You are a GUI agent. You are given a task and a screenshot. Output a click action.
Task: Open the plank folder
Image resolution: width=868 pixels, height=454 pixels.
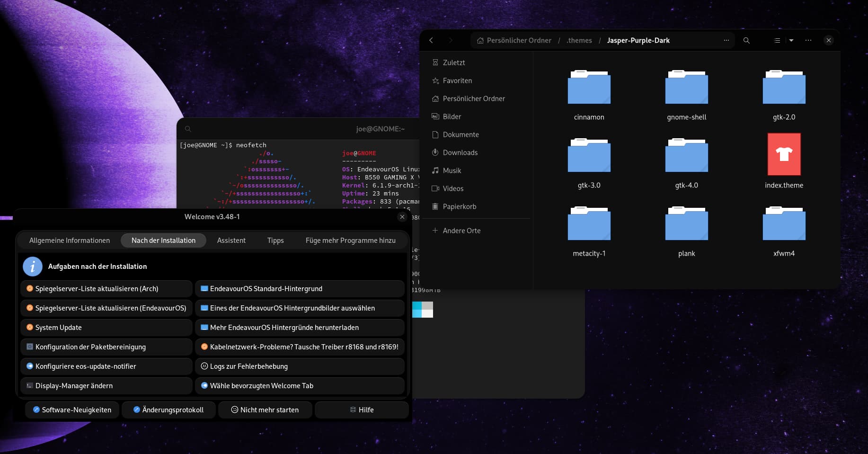coord(686,232)
